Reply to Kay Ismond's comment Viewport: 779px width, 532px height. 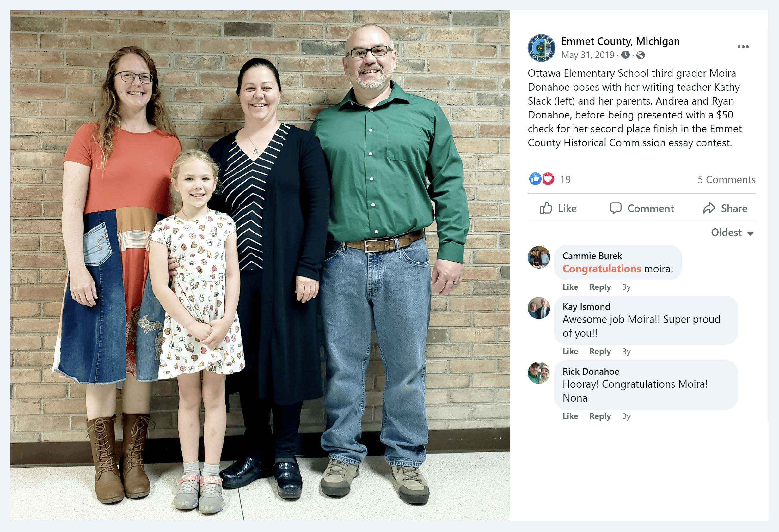[x=600, y=351]
